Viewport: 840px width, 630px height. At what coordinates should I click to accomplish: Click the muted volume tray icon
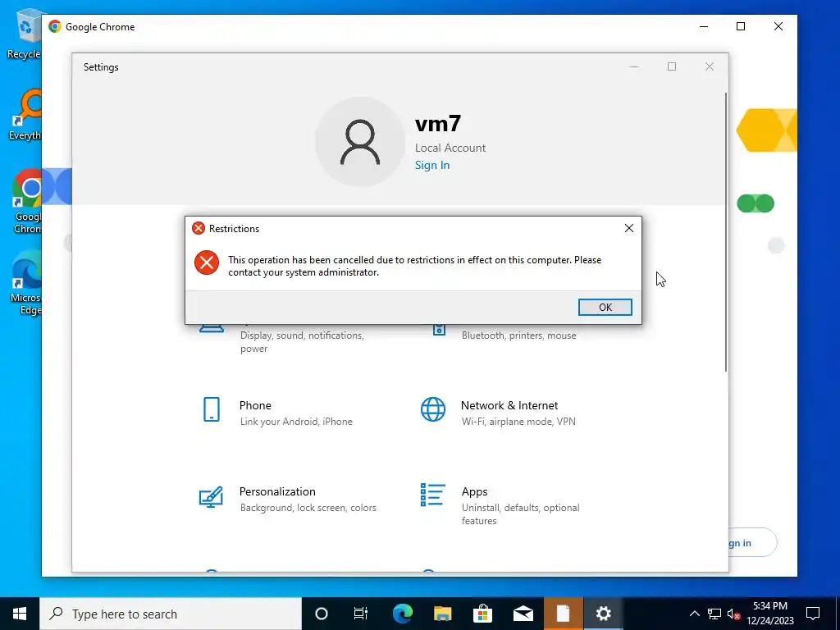(733, 614)
